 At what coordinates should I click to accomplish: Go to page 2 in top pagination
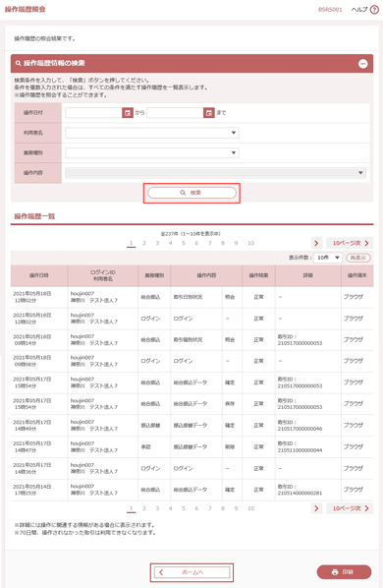pyautogui.click(x=144, y=243)
